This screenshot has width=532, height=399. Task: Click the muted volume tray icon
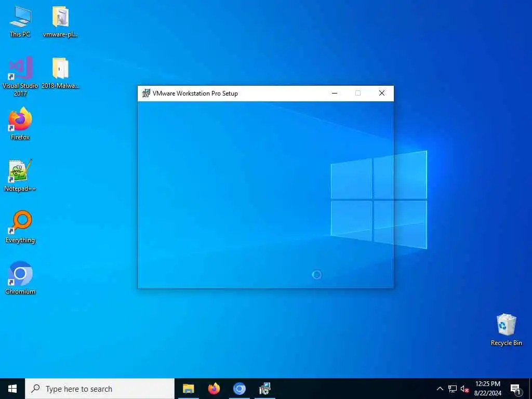(x=464, y=389)
